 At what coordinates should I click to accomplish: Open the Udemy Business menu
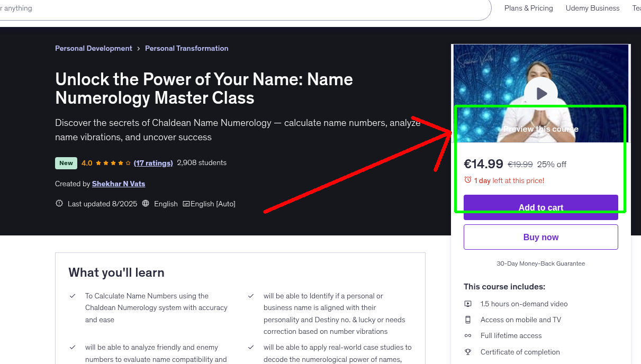[x=592, y=8]
